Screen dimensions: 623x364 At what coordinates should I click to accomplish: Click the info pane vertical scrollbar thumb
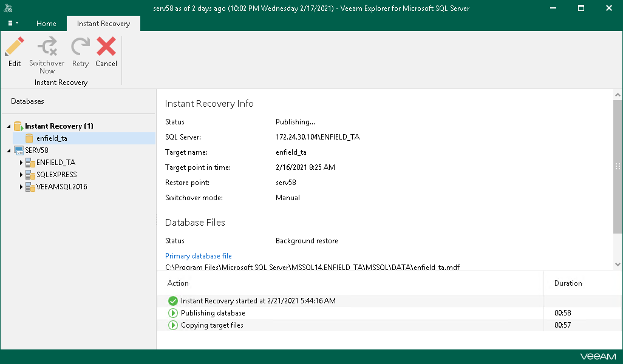(x=618, y=167)
